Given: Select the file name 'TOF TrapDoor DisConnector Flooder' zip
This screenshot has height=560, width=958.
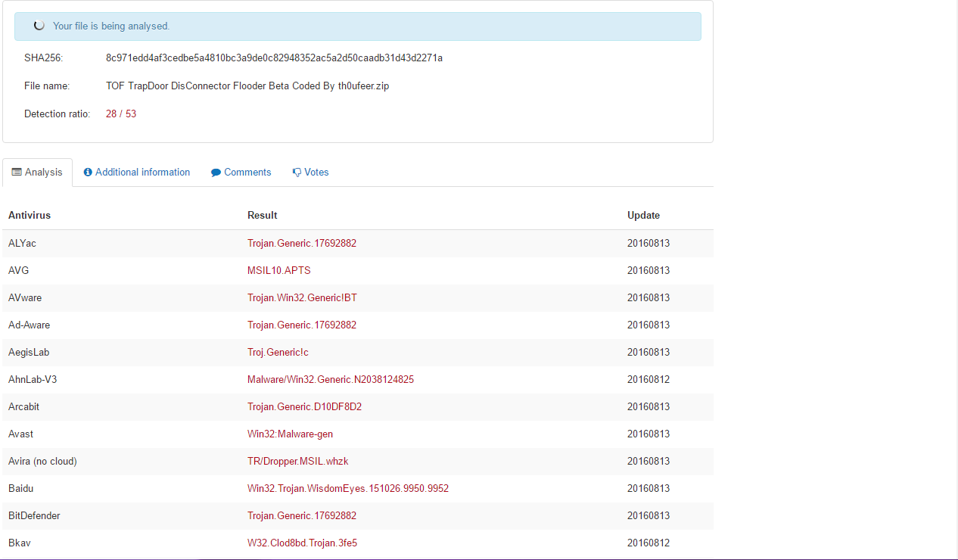Looking at the screenshot, I should point(247,86).
